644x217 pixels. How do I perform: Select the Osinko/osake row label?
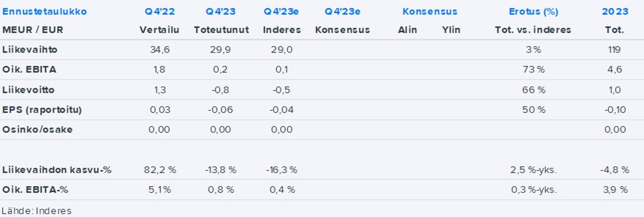37,130
